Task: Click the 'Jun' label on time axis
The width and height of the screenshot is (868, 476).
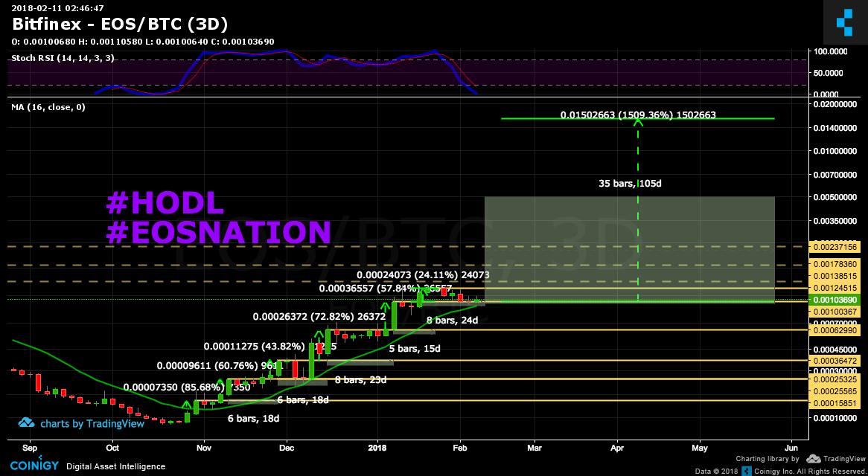Action: click(791, 447)
